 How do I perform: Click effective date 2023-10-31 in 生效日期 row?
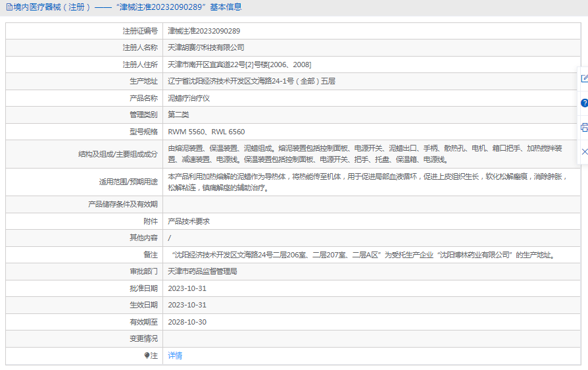coord(187,305)
